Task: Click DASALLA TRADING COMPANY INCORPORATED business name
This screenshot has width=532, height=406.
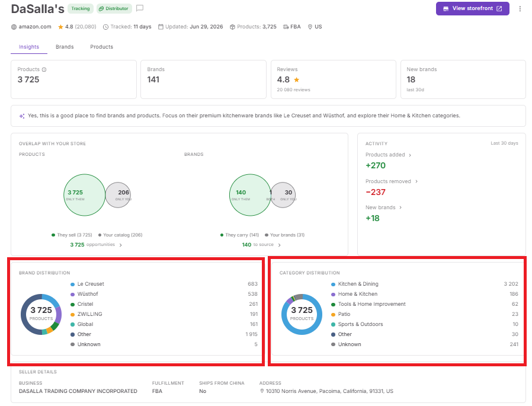Action: point(78,391)
